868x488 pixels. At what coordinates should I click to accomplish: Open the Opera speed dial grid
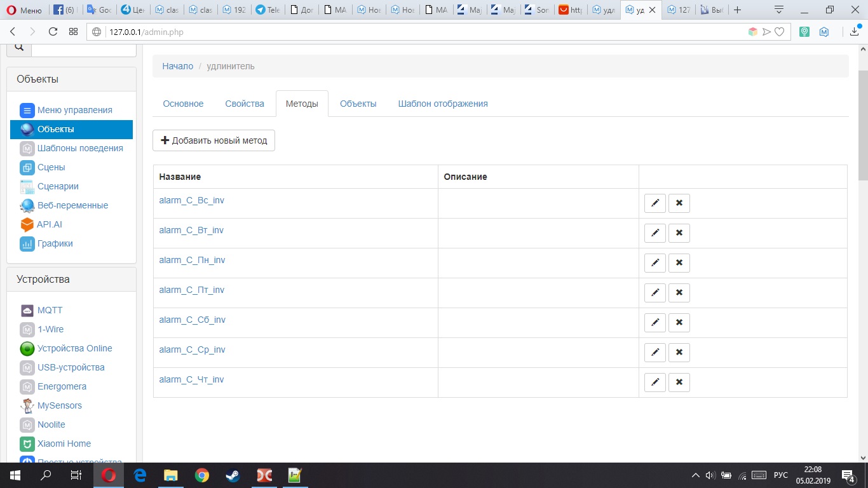74,32
